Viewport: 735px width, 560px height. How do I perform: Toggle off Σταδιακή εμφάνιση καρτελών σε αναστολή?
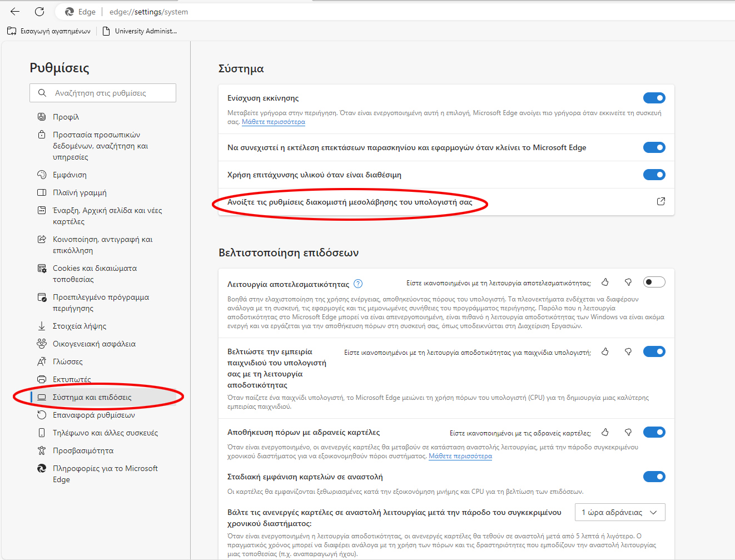point(654,477)
